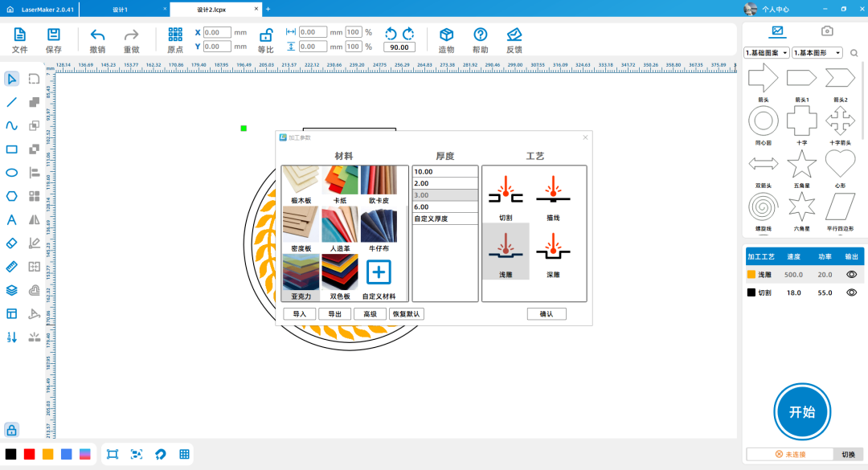Open the 1.基础图案 category dropdown
The width and height of the screenshot is (868, 470).
767,53
